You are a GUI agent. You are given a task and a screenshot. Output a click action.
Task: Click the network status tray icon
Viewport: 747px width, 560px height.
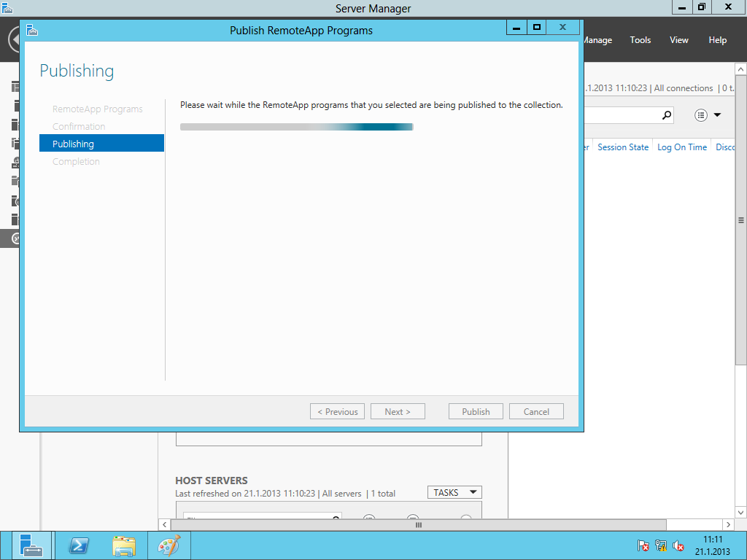[661, 545]
